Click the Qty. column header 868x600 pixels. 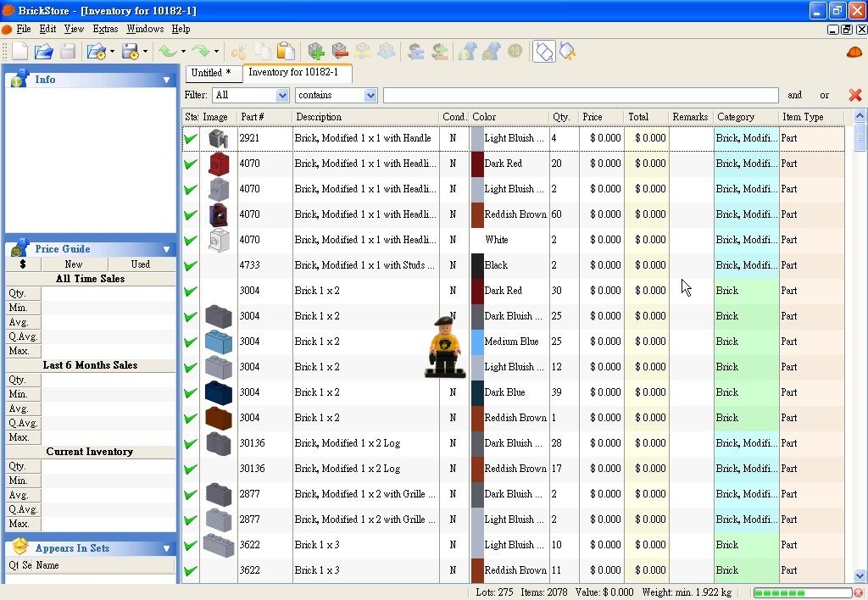pyautogui.click(x=561, y=117)
